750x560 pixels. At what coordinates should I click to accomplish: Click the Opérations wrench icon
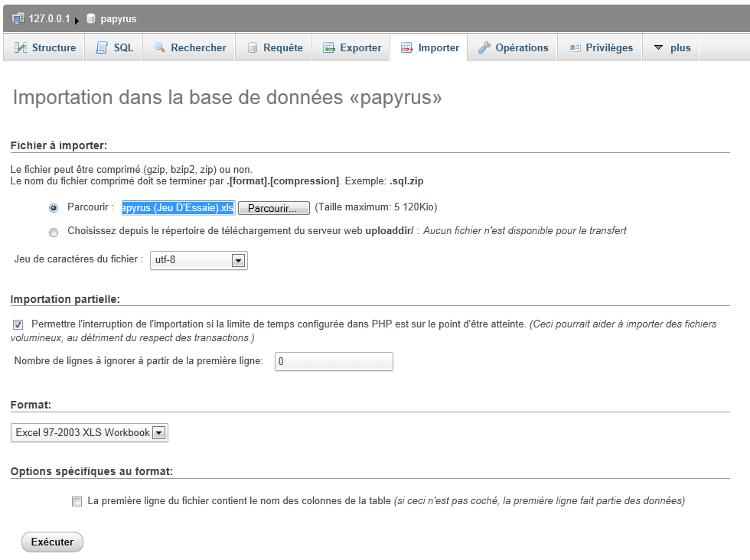tap(484, 47)
